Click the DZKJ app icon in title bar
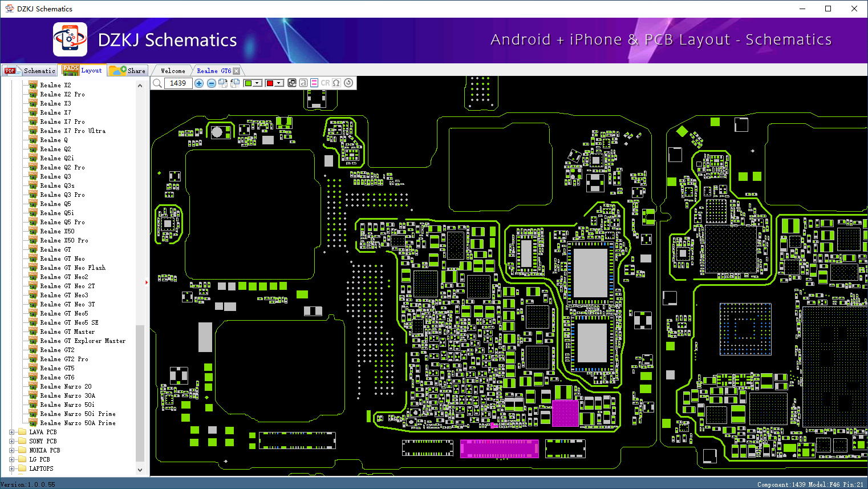The height and width of the screenshot is (489, 868). click(10, 9)
